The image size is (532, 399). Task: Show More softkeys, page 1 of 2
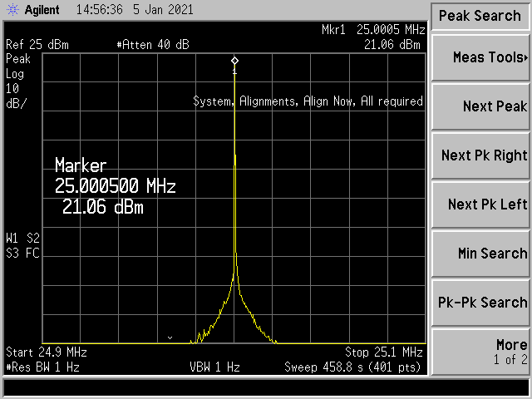(x=480, y=351)
